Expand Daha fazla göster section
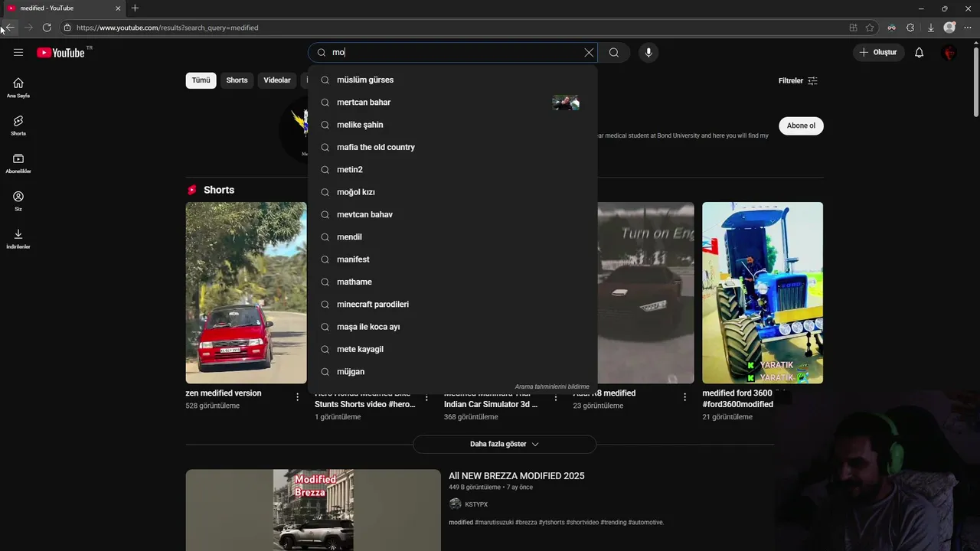Viewport: 980px width, 551px height. click(505, 444)
